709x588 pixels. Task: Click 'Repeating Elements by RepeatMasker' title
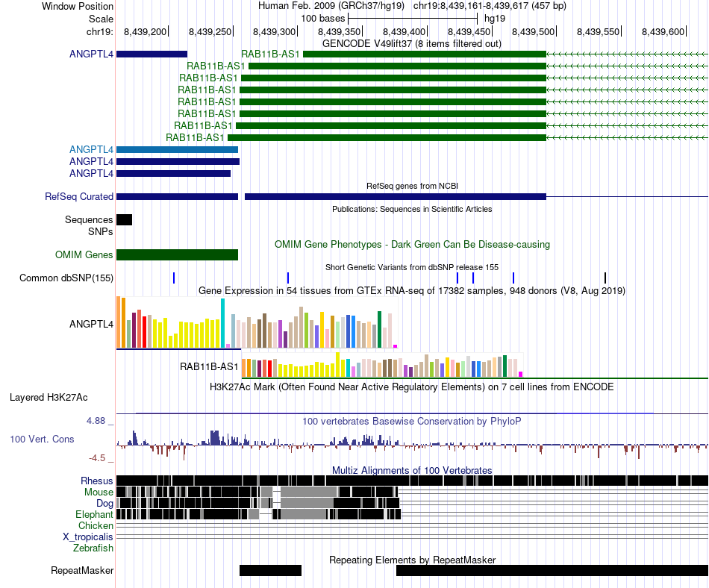412,560
